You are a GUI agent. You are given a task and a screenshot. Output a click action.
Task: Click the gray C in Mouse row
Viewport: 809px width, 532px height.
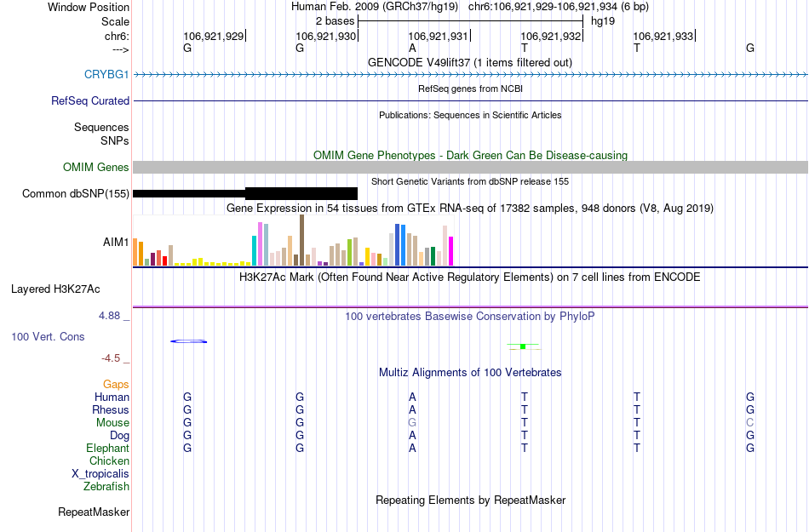(x=749, y=423)
